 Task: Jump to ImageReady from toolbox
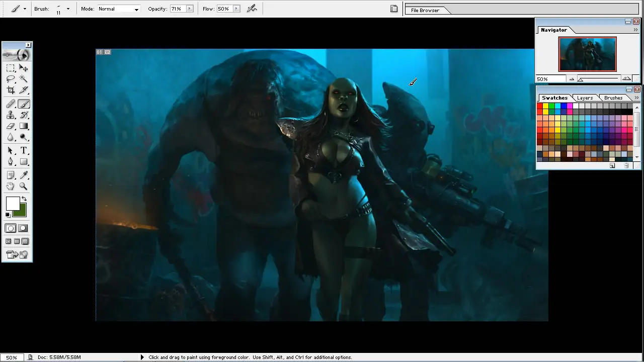point(17,255)
